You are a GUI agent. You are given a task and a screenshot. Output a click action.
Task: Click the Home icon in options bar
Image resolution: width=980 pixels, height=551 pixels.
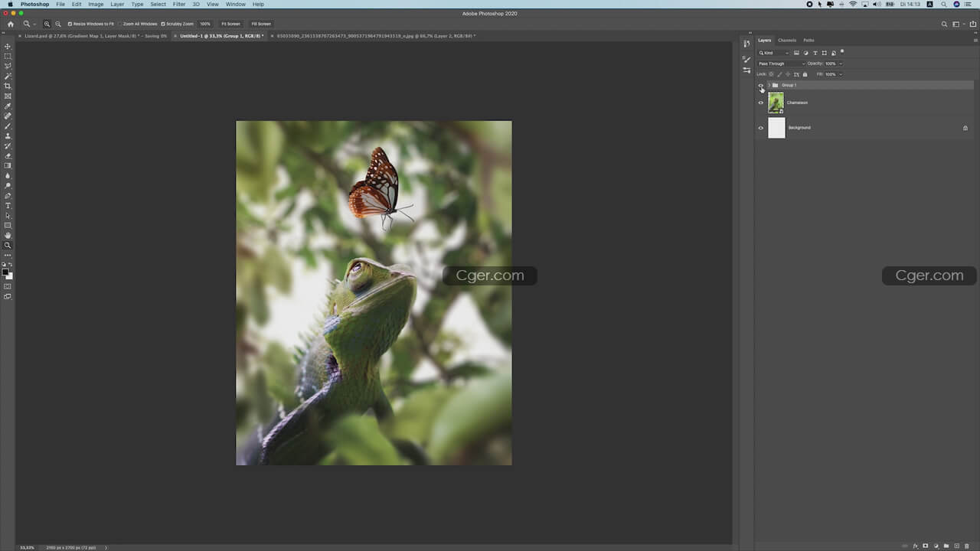pyautogui.click(x=11, y=24)
